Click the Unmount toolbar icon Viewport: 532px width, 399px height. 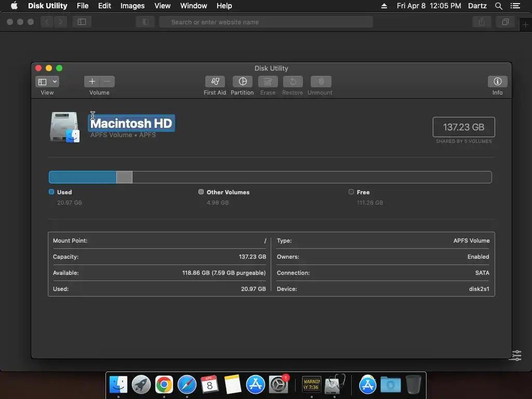point(321,82)
